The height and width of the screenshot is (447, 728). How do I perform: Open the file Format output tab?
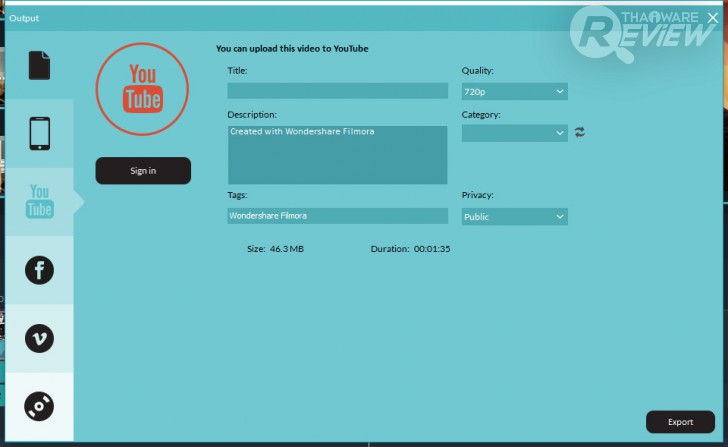[39, 65]
